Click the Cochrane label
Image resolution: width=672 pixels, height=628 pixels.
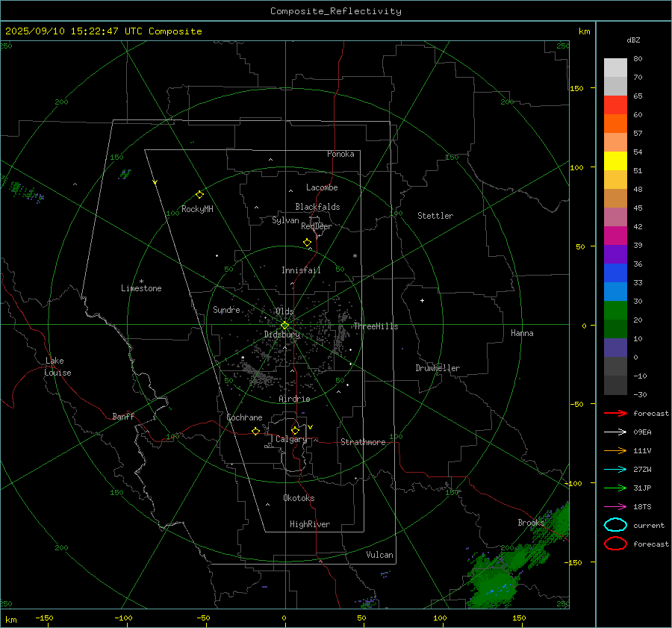(244, 417)
